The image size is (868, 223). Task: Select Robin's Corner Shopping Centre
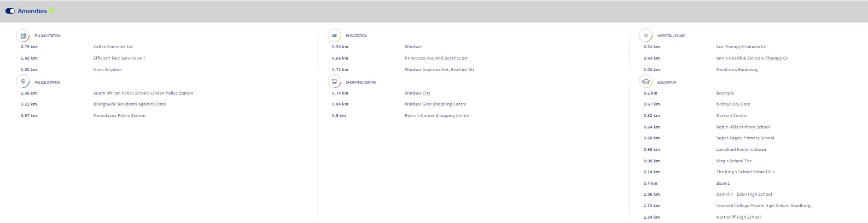[437, 116]
